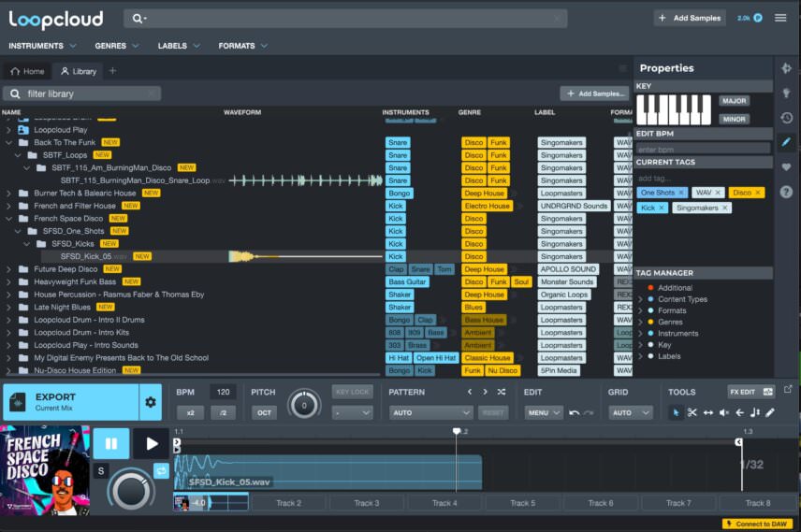Toggle OCT pitch button
The image size is (801, 532).
point(264,412)
